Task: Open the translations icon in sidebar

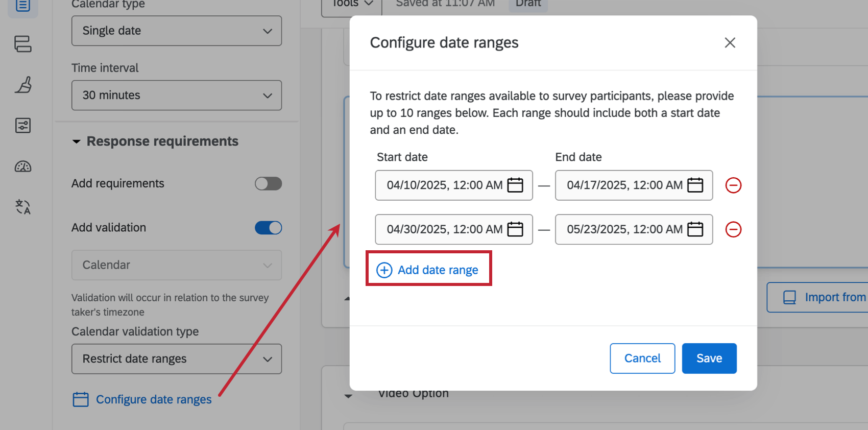Action: coord(23,207)
